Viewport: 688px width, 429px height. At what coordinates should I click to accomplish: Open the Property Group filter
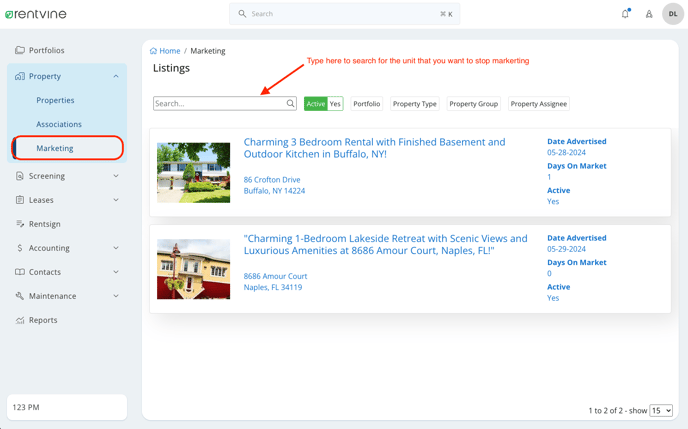tap(473, 104)
